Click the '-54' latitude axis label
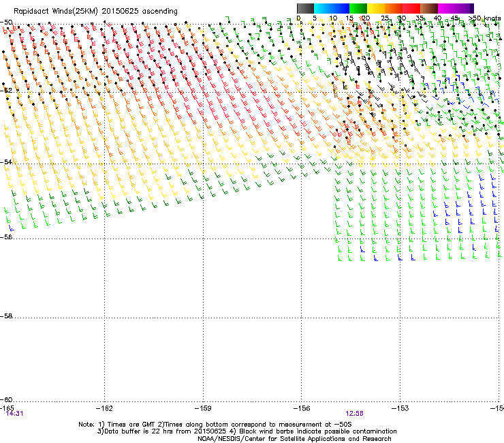The image size is (504, 443). (6, 162)
